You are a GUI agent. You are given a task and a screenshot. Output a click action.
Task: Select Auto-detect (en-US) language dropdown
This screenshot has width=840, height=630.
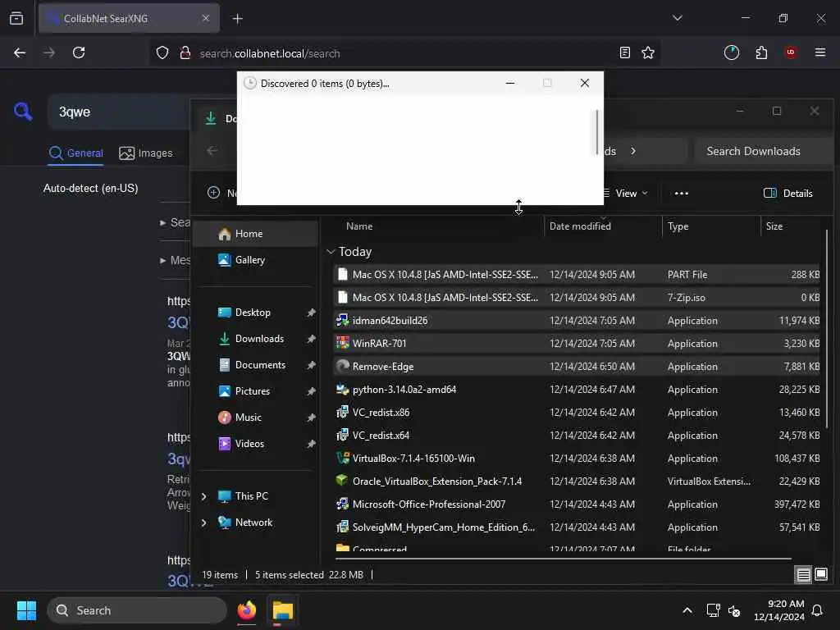tap(90, 189)
